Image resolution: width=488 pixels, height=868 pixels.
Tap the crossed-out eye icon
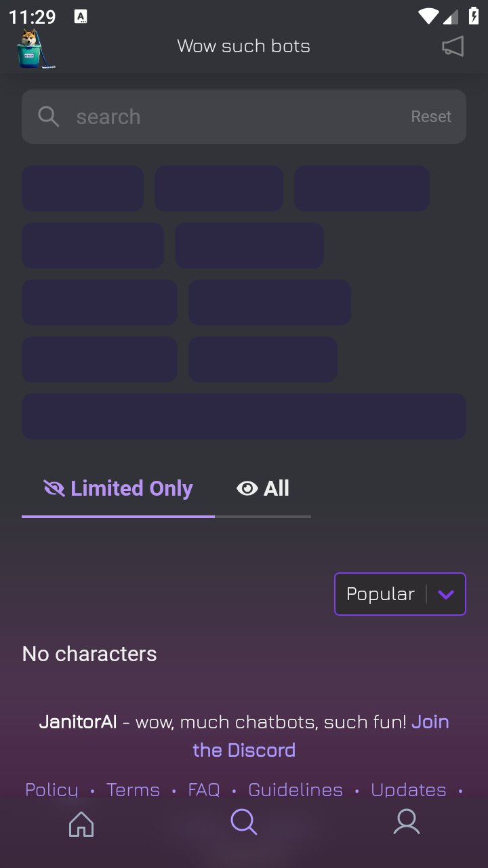pos(54,488)
